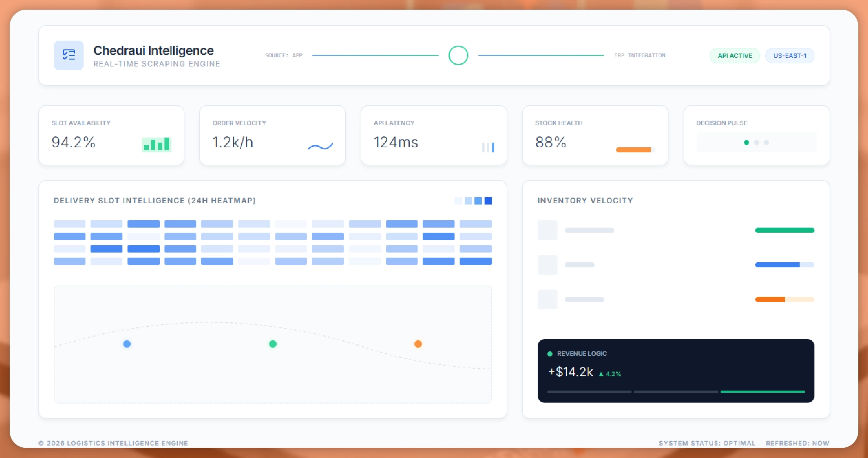Click the US-EAST-1 region badge
This screenshot has height=458, width=868.
tap(789, 56)
